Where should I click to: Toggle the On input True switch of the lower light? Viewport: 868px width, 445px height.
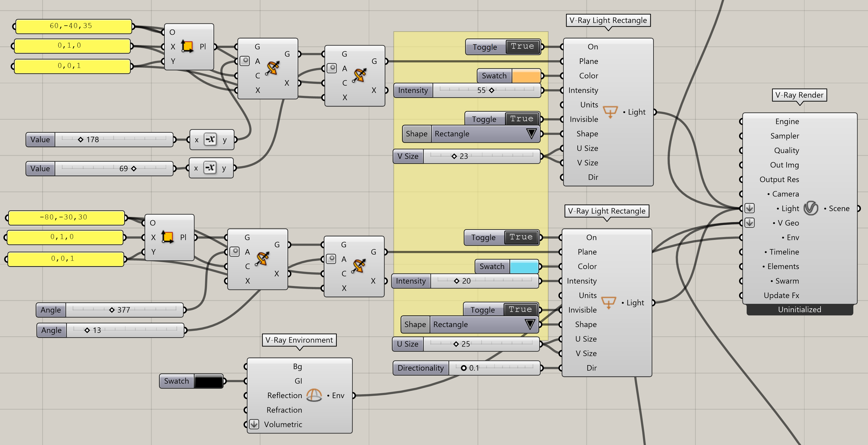[521, 237]
